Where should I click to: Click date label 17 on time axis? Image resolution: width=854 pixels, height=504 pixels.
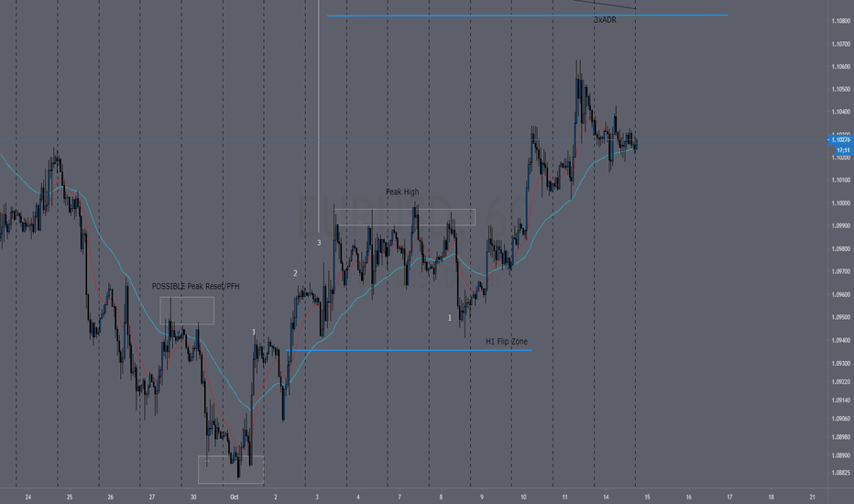[729, 497]
